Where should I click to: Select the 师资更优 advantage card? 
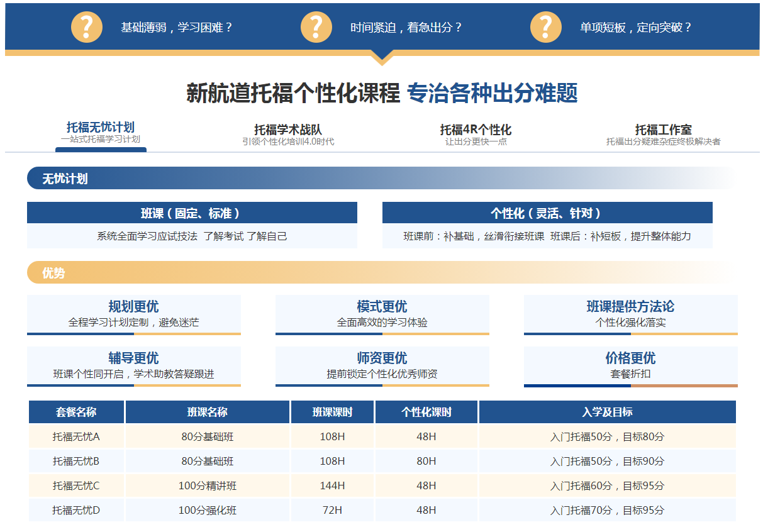coord(382,366)
